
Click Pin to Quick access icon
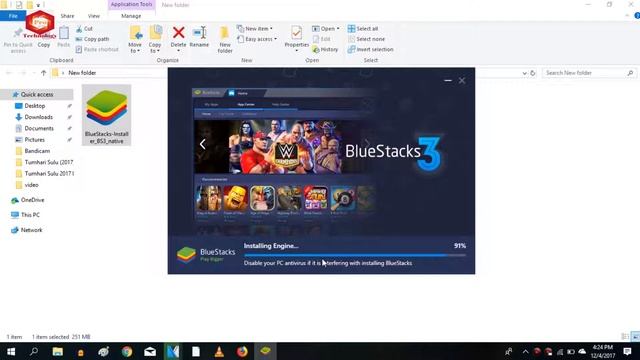pos(18,34)
